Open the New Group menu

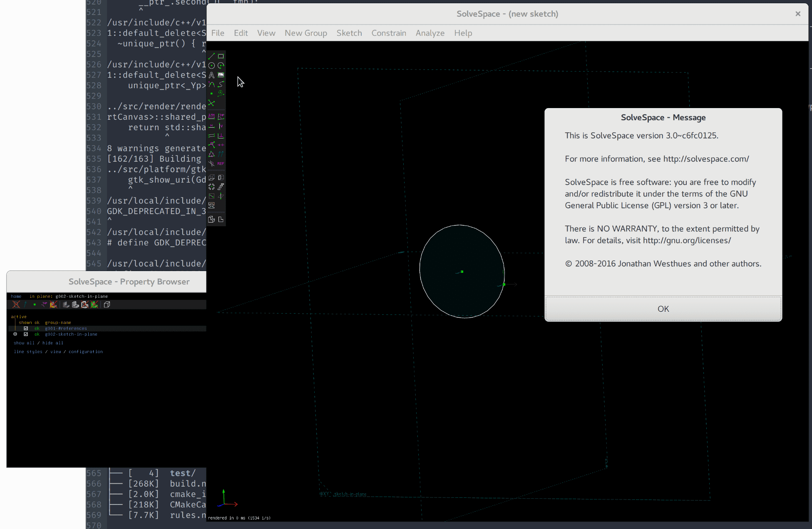[x=306, y=33]
